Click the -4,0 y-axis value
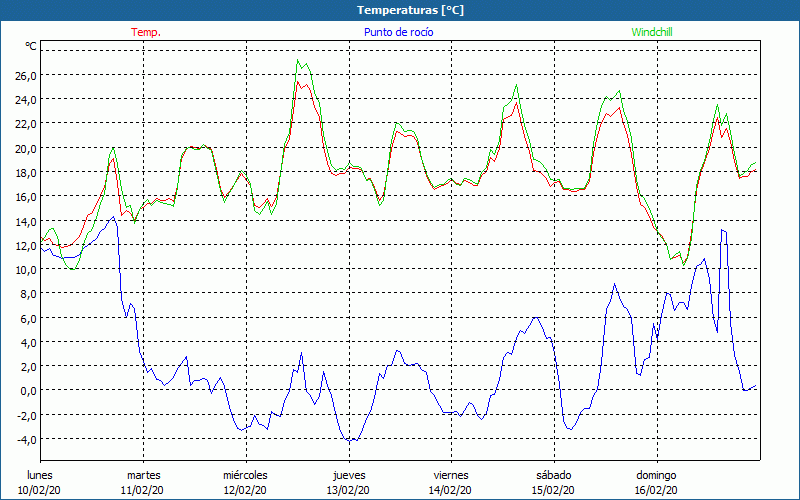This screenshot has width=800, height=500. pyautogui.click(x=27, y=440)
